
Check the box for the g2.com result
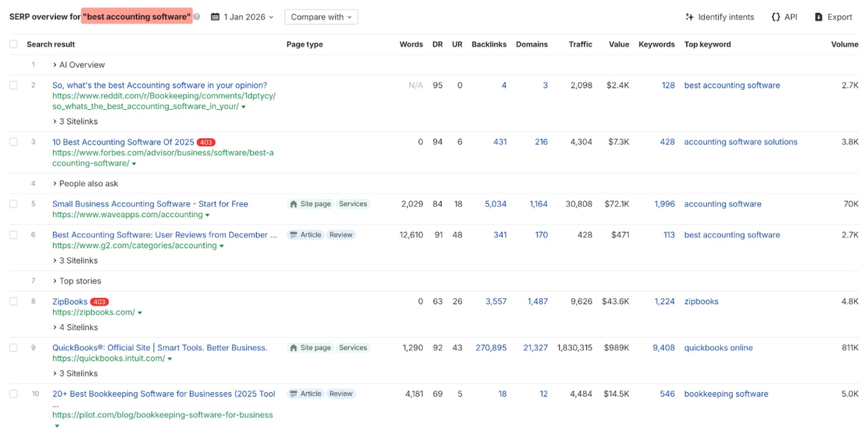(14, 235)
